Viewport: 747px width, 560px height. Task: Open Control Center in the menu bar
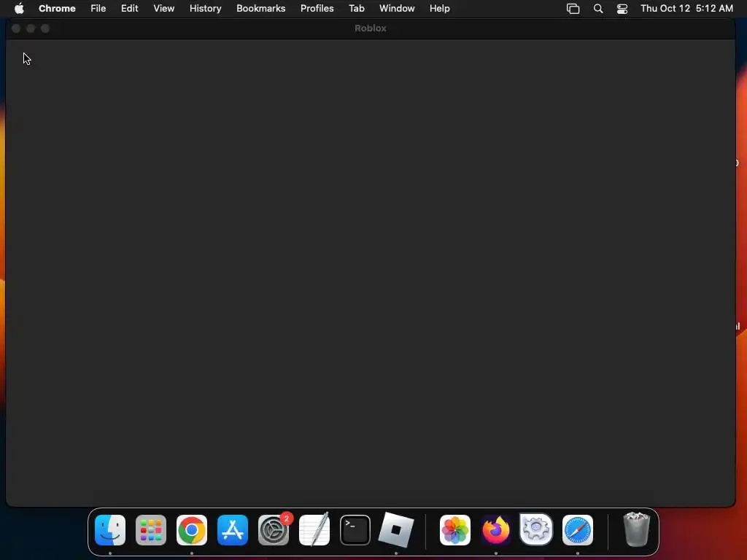tap(622, 9)
